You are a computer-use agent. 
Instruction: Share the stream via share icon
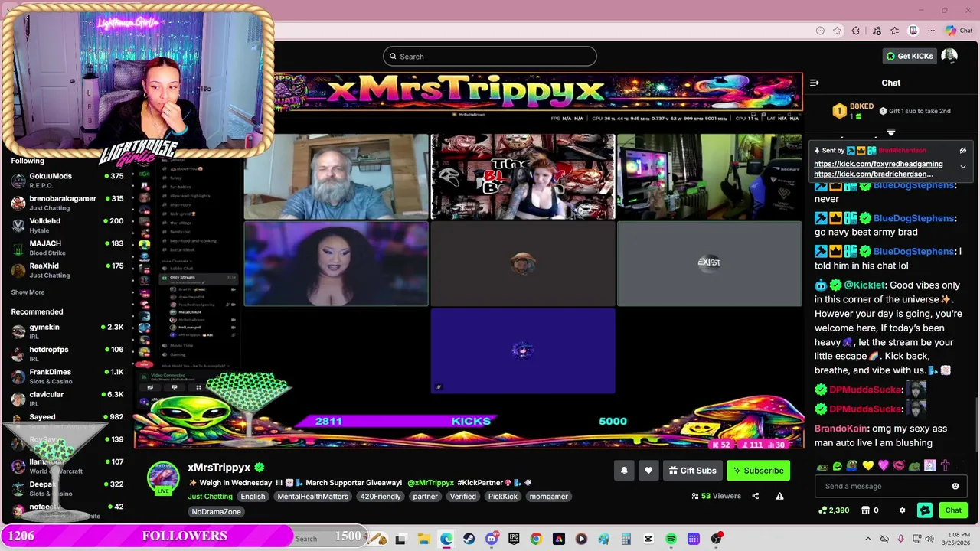pos(755,496)
